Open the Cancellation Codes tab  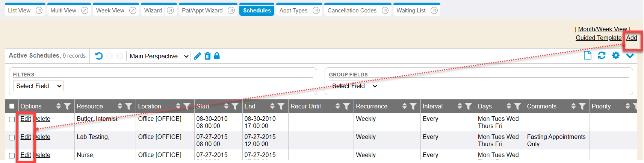pyautogui.click(x=352, y=11)
